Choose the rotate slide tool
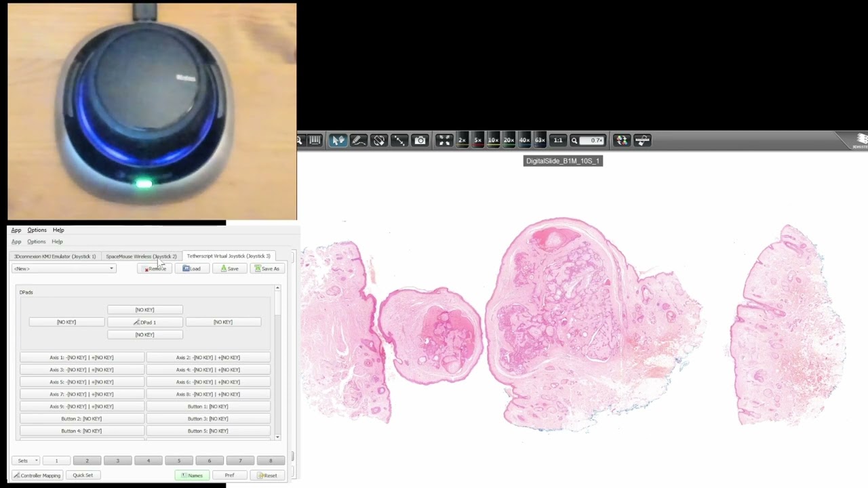Image resolution: width=868 pixels, height=488 pixels. (x=379, y=140)
